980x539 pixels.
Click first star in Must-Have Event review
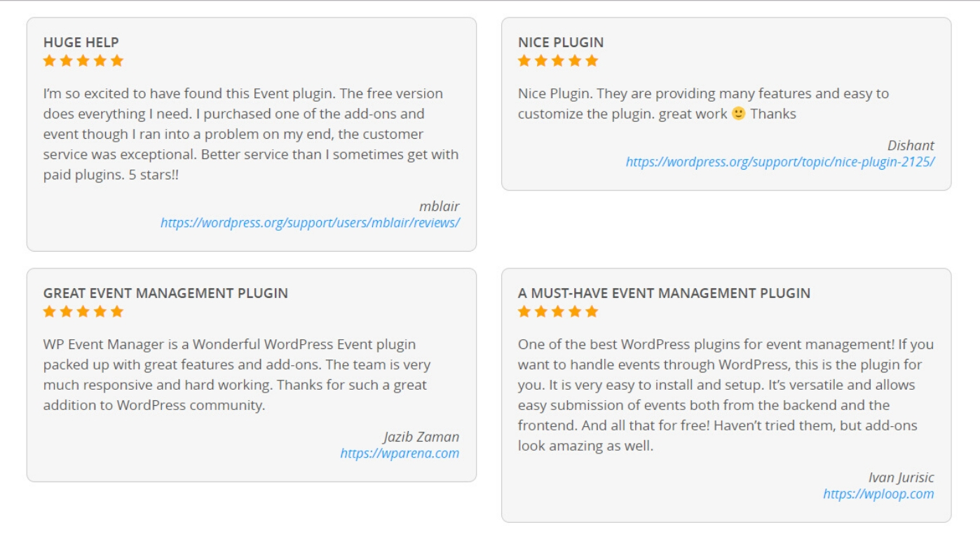click(524, 311)
